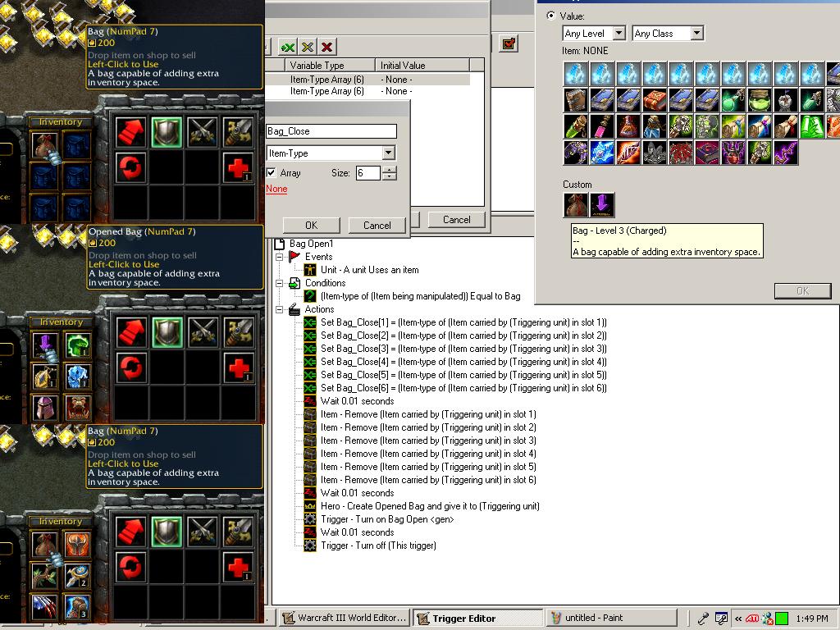Viewport: 840px width, 630px height.
Task: Select the custom Bag sack item icon
Action: click(x=576, y=204)
